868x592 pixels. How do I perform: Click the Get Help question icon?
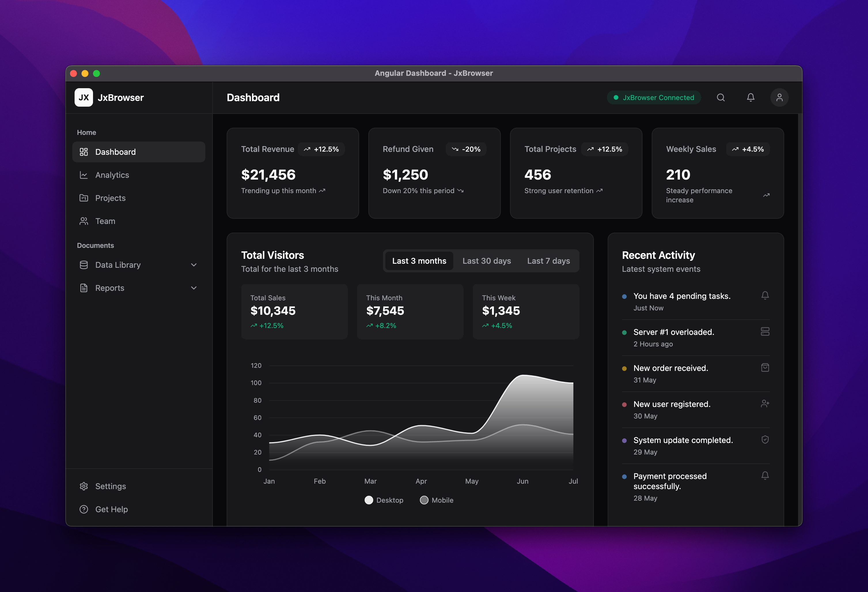pyautogui.click(x=84, y=509)
